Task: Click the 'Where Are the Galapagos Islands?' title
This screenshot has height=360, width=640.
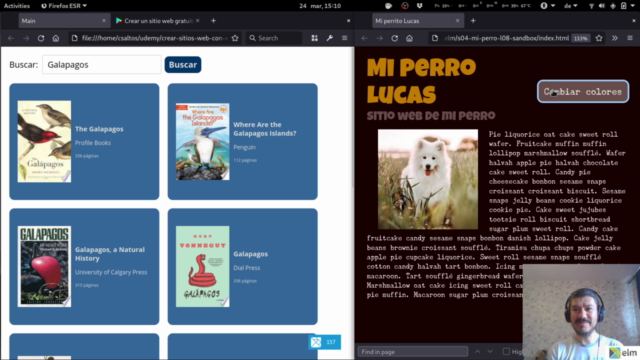Action: [264, 129]
